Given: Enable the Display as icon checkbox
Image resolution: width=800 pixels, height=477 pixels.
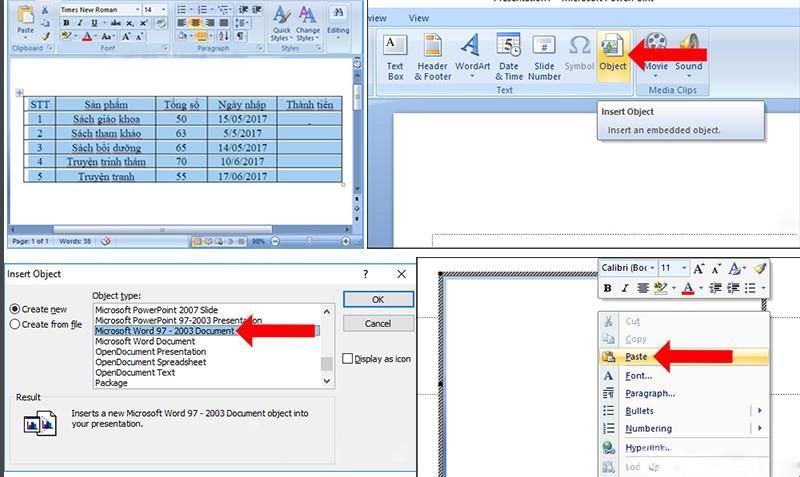Looking at the screenshot, I should click(x=347, y=359).
